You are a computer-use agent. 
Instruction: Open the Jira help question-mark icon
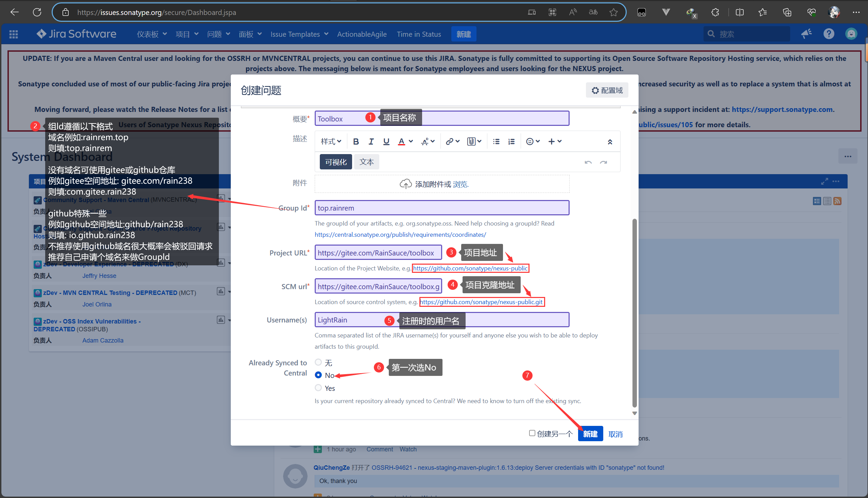(x=829, y=34)
